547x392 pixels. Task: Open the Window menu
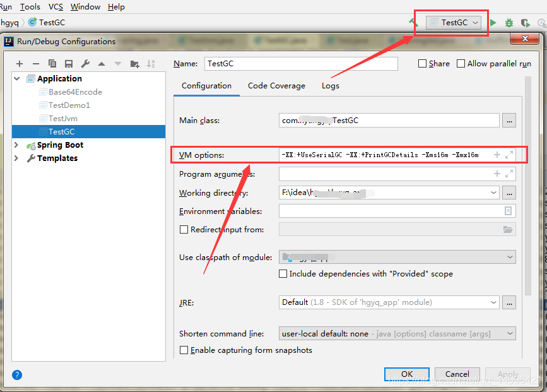[85, 7]
